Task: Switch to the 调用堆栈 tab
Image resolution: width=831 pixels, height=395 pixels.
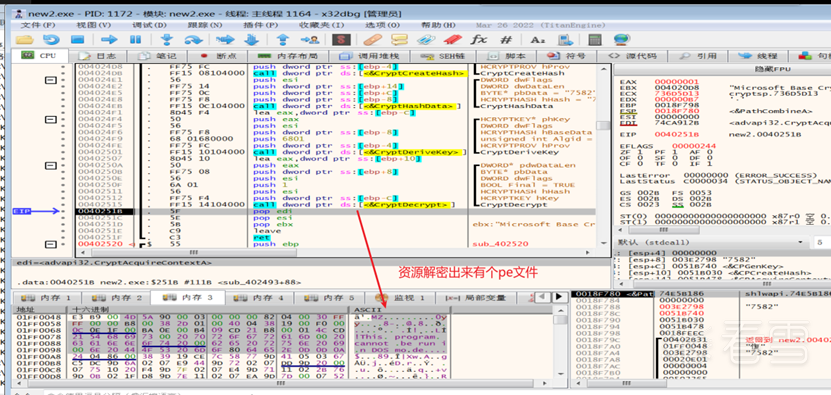Action: click(x=369, y=56)
